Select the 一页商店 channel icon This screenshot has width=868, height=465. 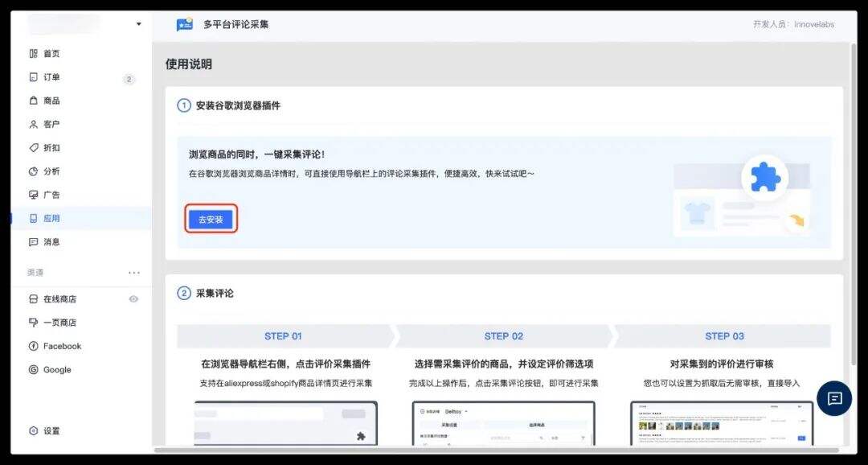pos(32,322)
